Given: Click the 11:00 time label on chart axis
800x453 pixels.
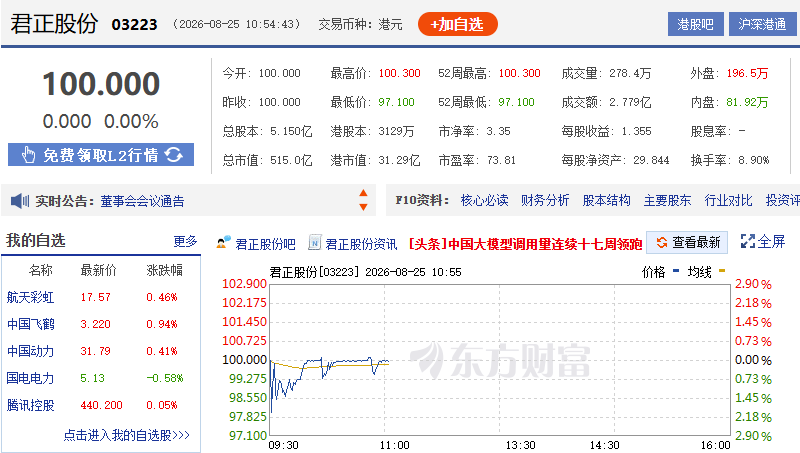Looking at the screenshot, I should point(394,445).
